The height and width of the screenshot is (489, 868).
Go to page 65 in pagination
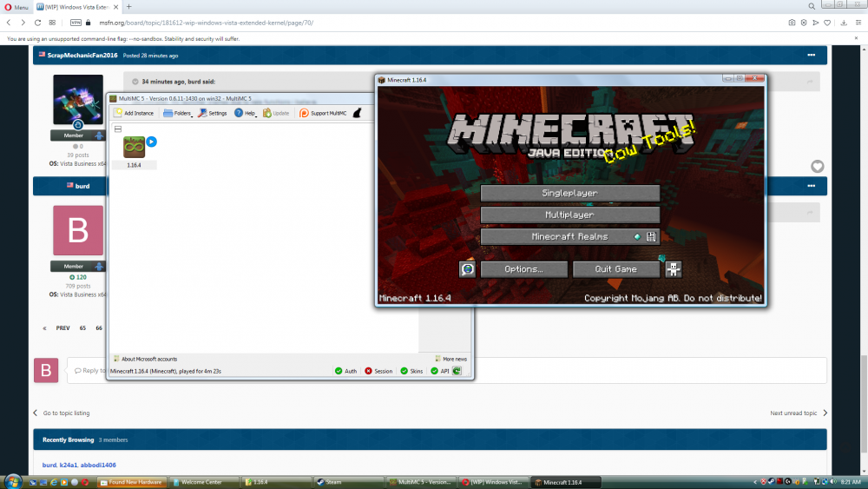pyautogui.click(x=82, y=327)
